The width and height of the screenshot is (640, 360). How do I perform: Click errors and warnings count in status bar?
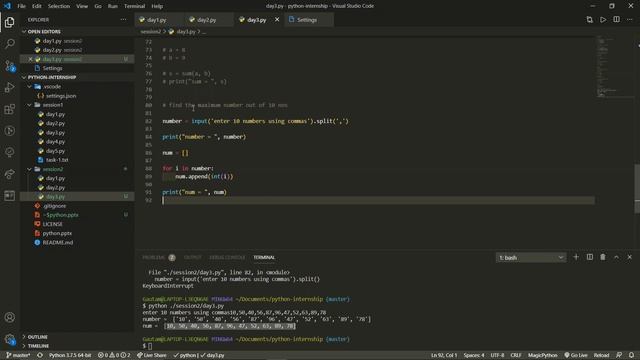[x=114, y=355]
